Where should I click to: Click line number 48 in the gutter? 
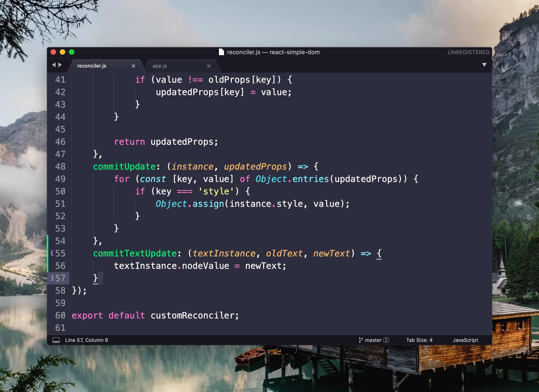pos(60,166)
